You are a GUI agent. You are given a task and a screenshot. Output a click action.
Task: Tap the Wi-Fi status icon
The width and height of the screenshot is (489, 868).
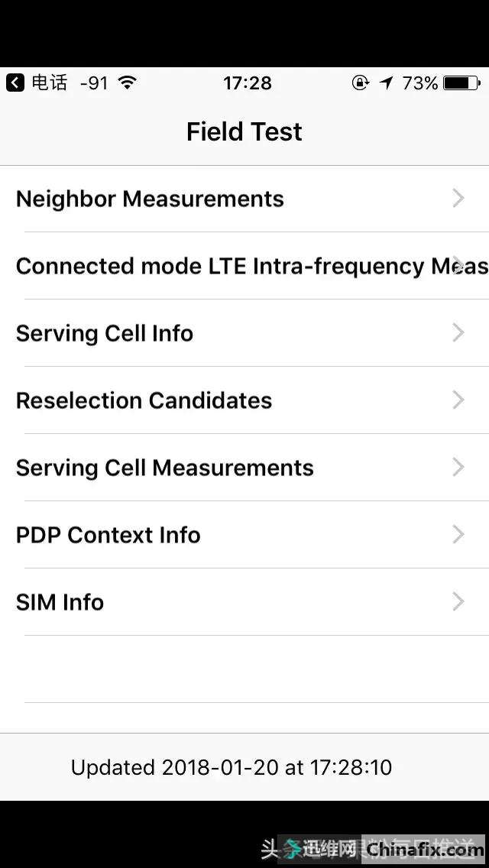tap(128, 83)
